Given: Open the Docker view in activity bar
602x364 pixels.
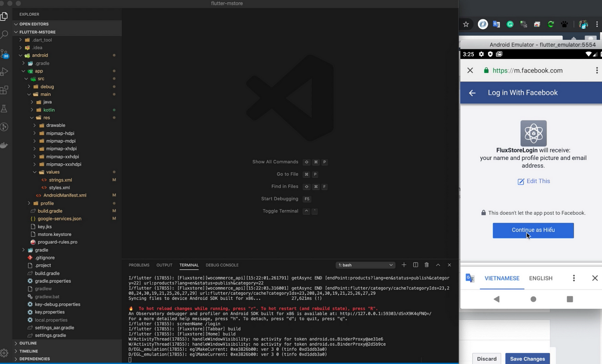Looking at the screenshot, I should (4, 145).
